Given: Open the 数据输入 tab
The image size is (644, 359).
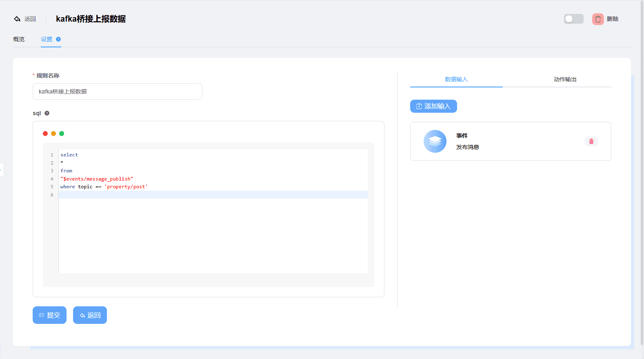Looking at the screenshot, I should pyautogui.click(x=456, y=79).
